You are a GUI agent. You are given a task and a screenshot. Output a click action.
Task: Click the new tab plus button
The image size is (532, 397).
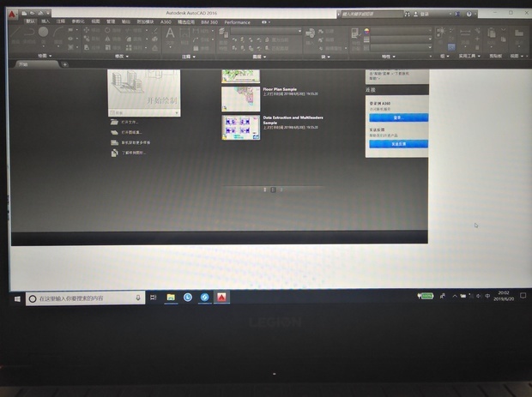(64, 64)
